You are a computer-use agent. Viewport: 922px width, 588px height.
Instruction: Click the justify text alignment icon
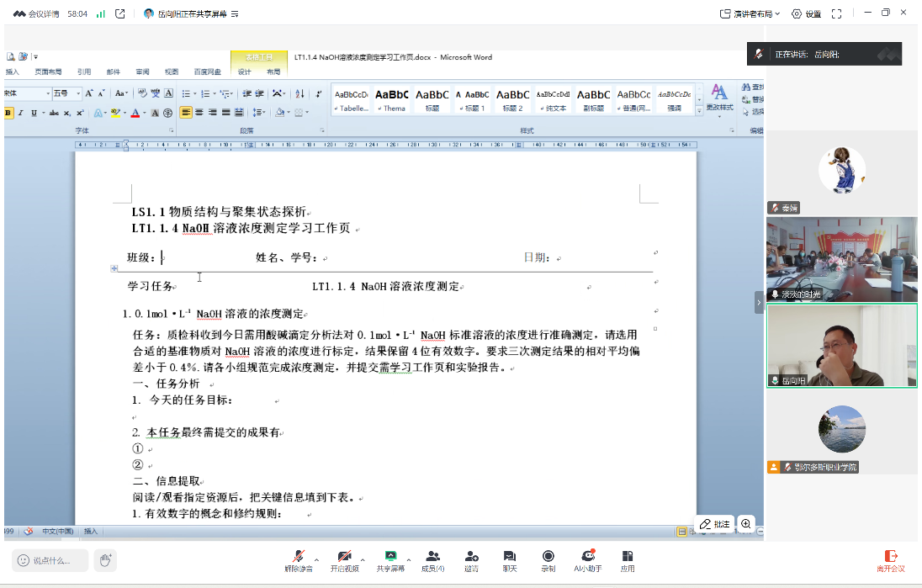[x=225, y=113]
